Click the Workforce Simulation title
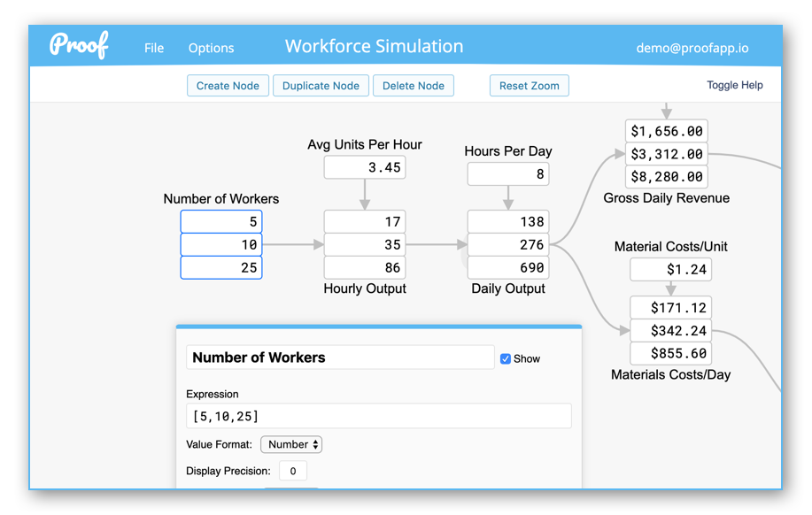Viewport: 812px width, 515px height. pos(374,46)
